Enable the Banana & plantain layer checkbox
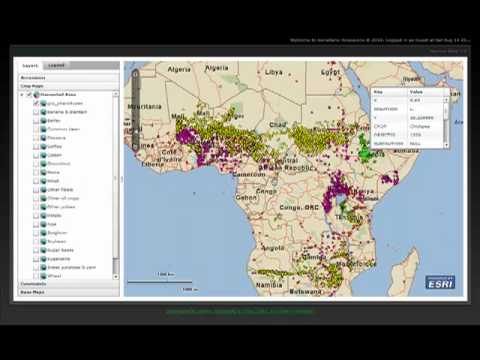The image size is (480, 360). [36, 112]
